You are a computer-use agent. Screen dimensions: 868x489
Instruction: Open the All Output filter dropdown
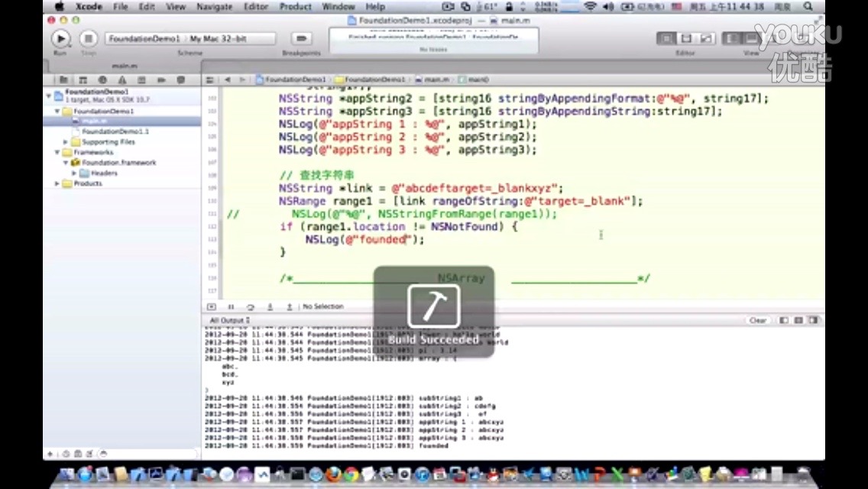coord(229,320)
